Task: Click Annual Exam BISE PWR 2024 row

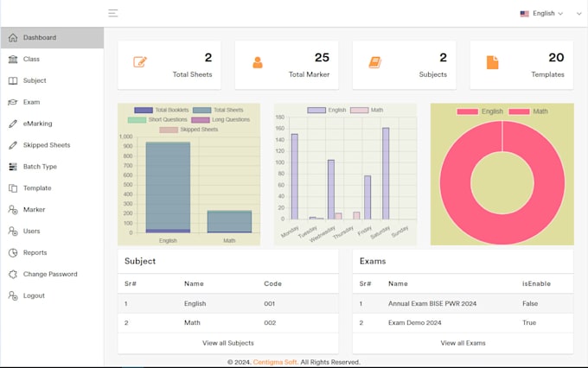Action: point(463,303)
